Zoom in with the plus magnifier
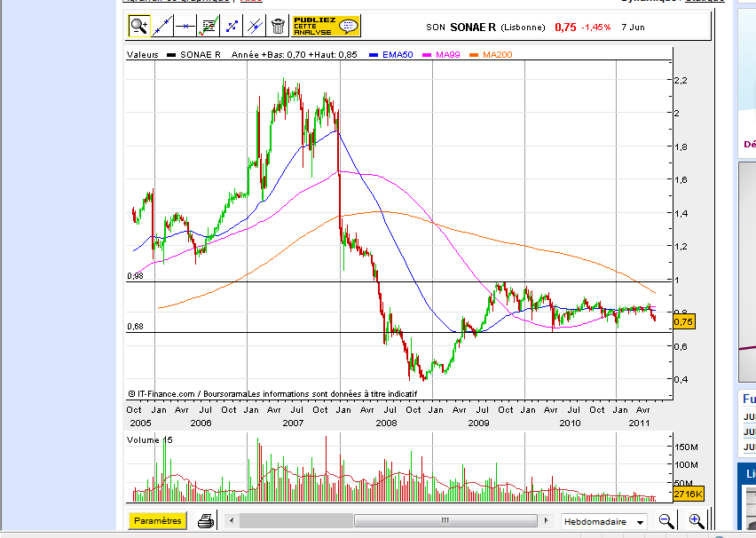Viewport: 756px width, 538px height. coord(697,521)
